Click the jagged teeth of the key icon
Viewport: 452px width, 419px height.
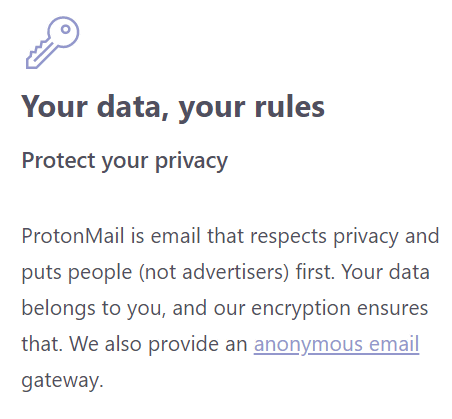pyautogui.click(x=37, y=51)
